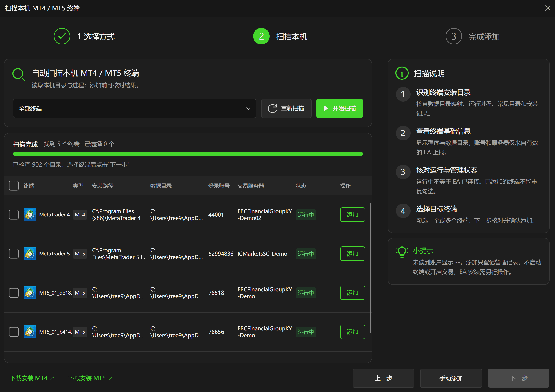Add the MT5_01_b414 terminal

(353, 332)
